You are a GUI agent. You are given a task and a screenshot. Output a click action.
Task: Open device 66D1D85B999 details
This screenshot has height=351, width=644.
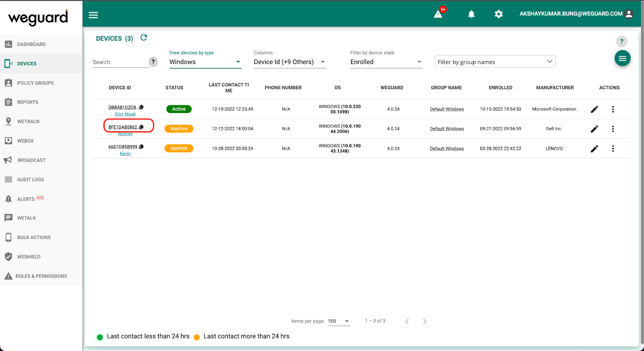coord(123,147)
